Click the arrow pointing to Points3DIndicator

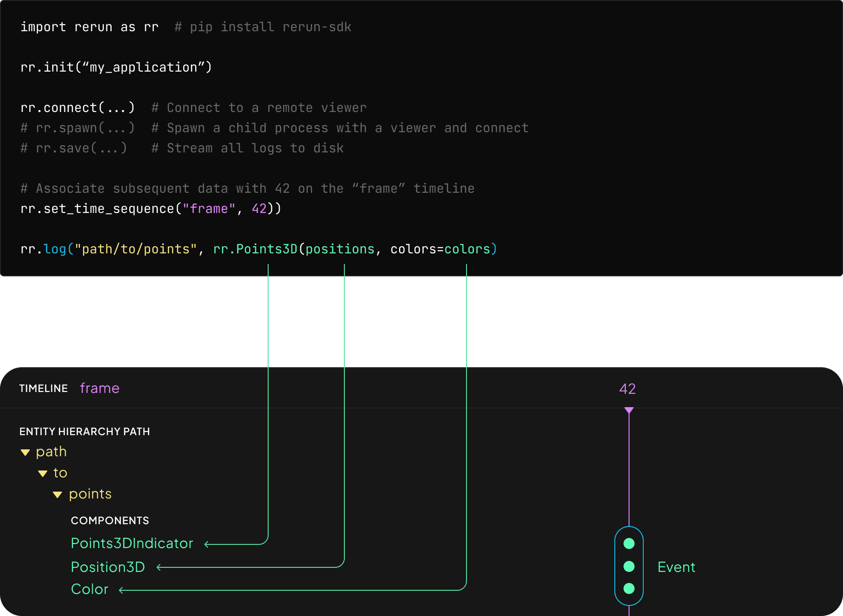pyautogui.click(x=208, y=544)
